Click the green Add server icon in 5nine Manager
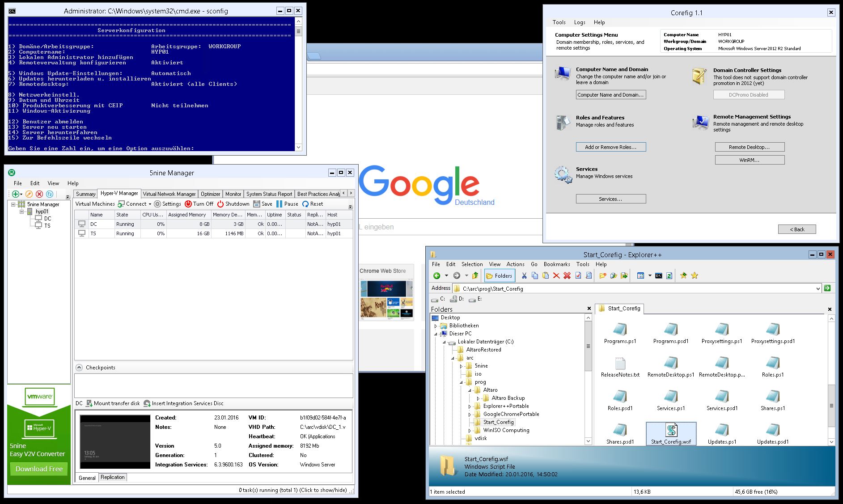This screenshot has width=843, height=504. coord(16,194)
